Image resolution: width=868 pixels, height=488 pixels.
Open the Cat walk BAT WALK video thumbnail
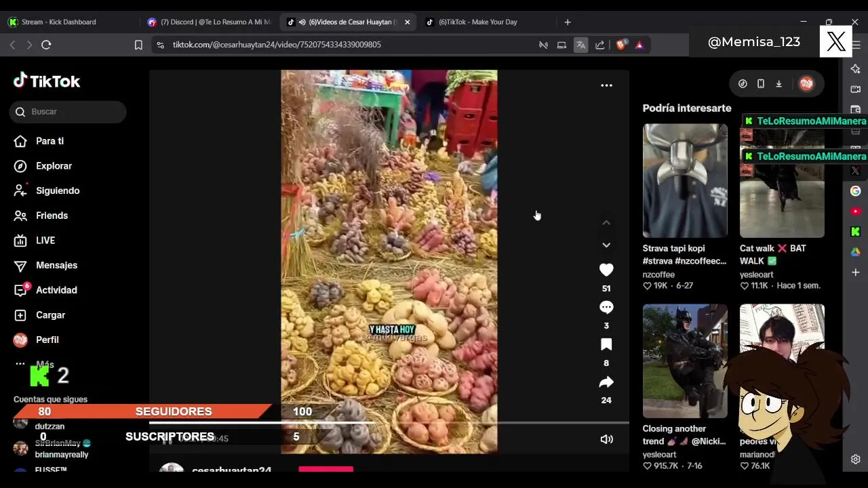click(x=782, y=180)
